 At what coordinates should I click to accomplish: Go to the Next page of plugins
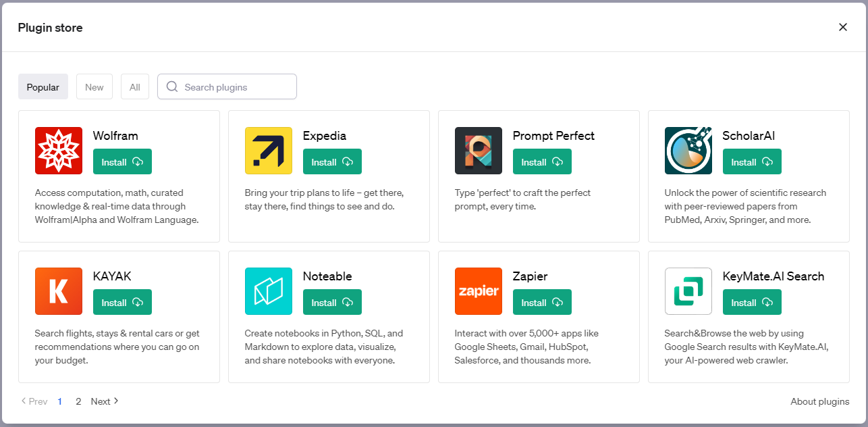pyautogui.click(x=105, y=401)
